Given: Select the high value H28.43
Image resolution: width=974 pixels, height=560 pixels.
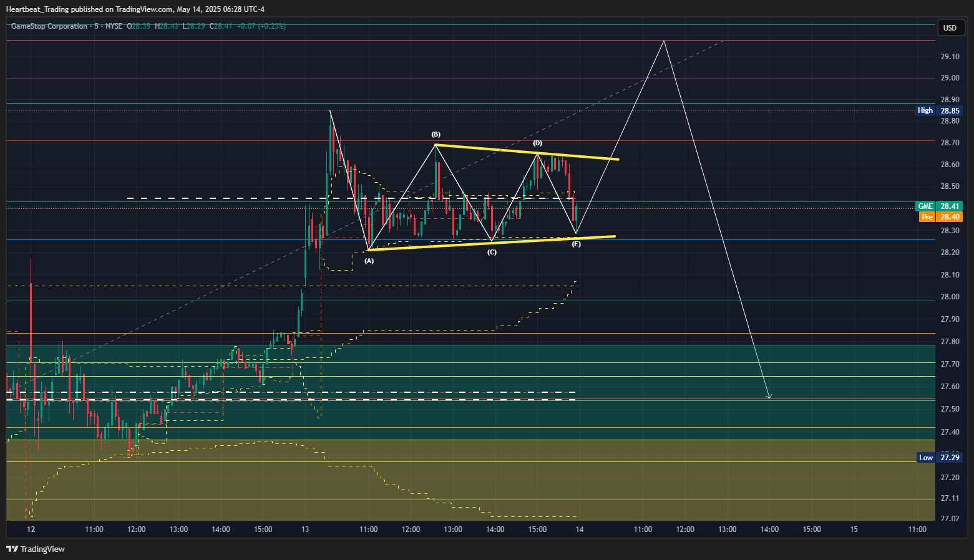Looking at the screenshot, I should [167, 26].
